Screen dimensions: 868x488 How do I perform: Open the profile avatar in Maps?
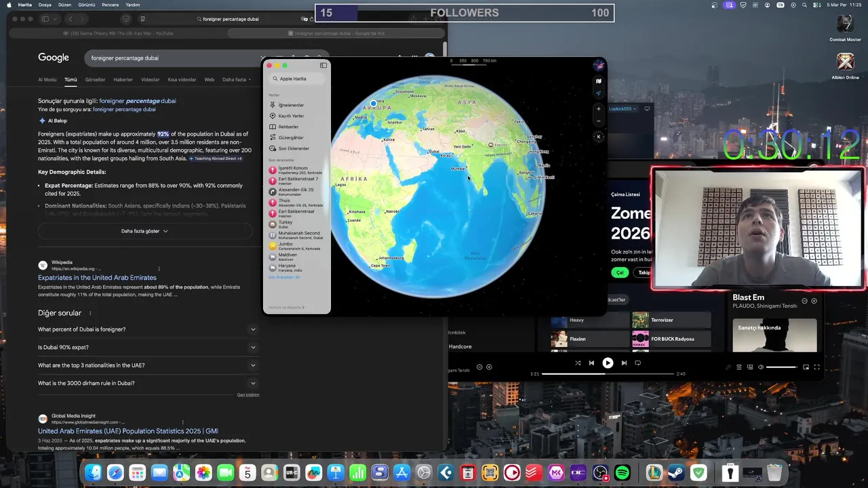(x=598, y=66)
